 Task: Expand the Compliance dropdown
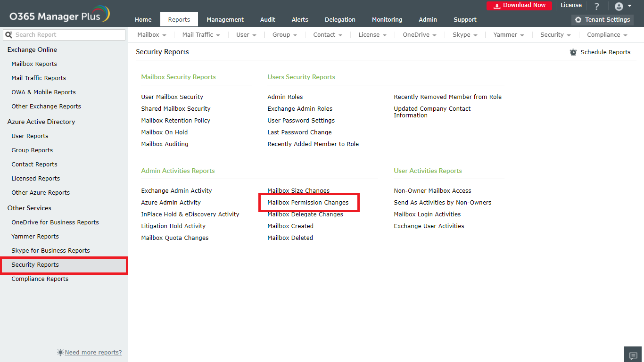tap(607, 35)
